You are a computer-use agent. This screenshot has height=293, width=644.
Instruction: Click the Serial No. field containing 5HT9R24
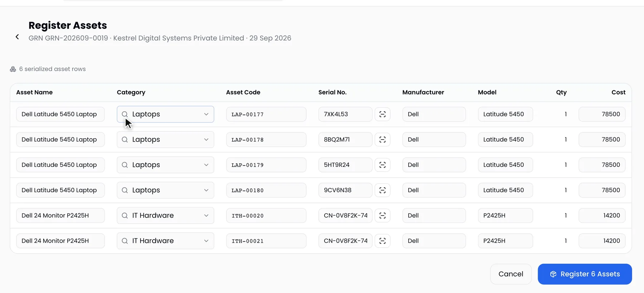point(345,165)
